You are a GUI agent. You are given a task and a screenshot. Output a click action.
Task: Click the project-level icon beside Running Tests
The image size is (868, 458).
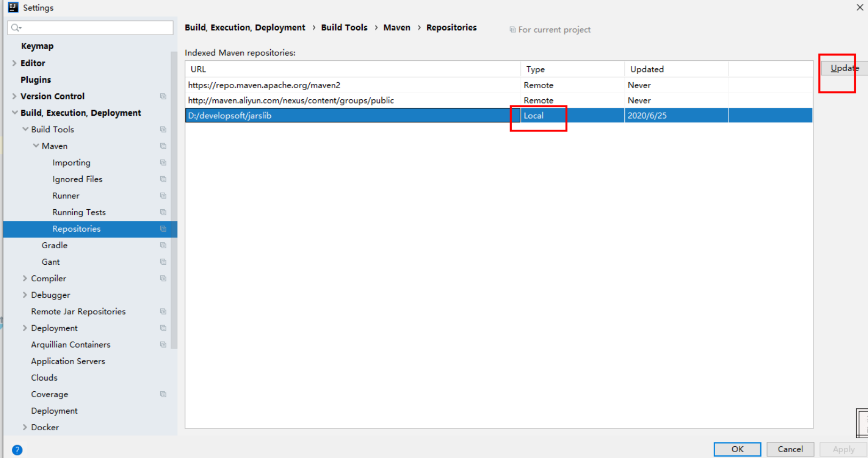tap(163, 212)
